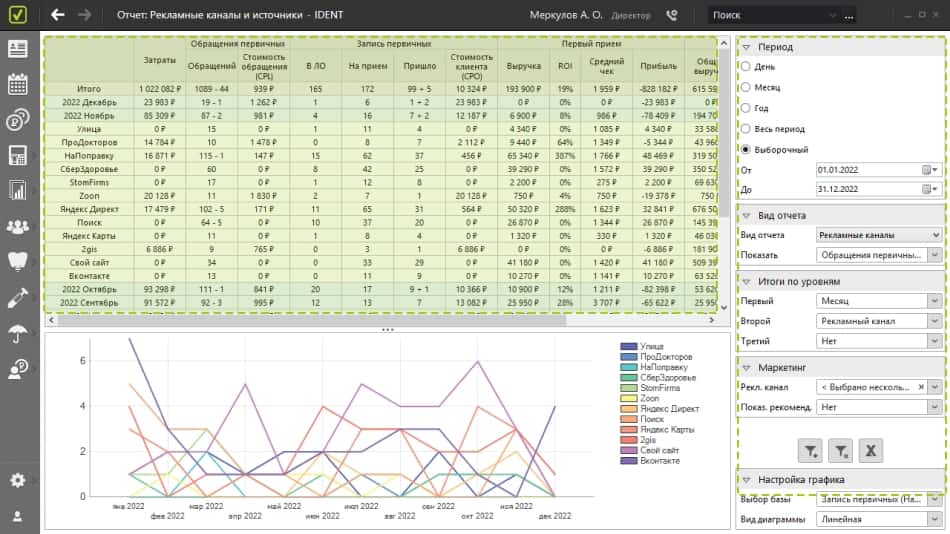Open the 'Вид диаграммы' dropdown
This screenshot has height=534, width=950.
(x=878, y=519)
